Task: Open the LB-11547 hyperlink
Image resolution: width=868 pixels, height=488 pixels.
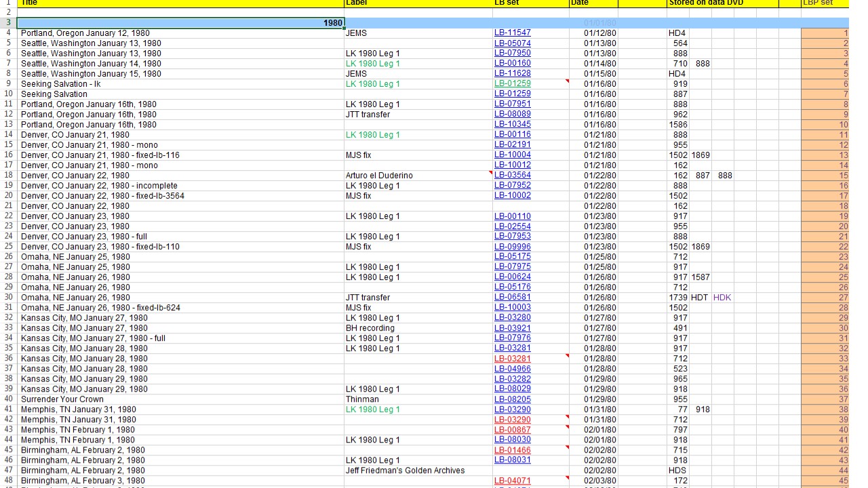Action: click(x=512, y=33)
